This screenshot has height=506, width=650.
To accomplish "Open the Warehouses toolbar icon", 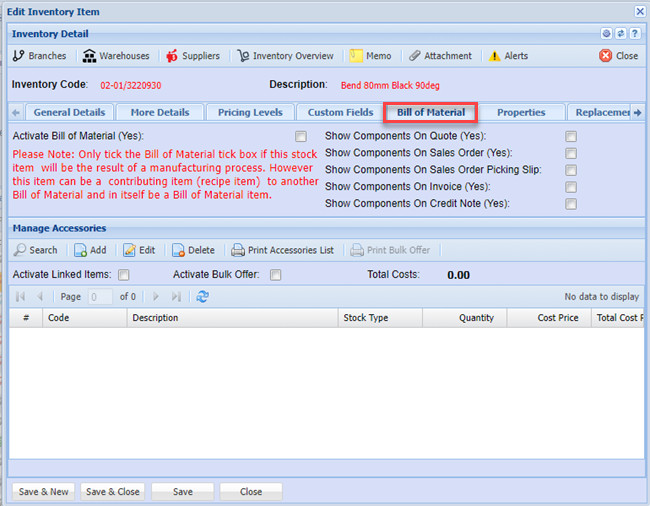I will (90, 56).
